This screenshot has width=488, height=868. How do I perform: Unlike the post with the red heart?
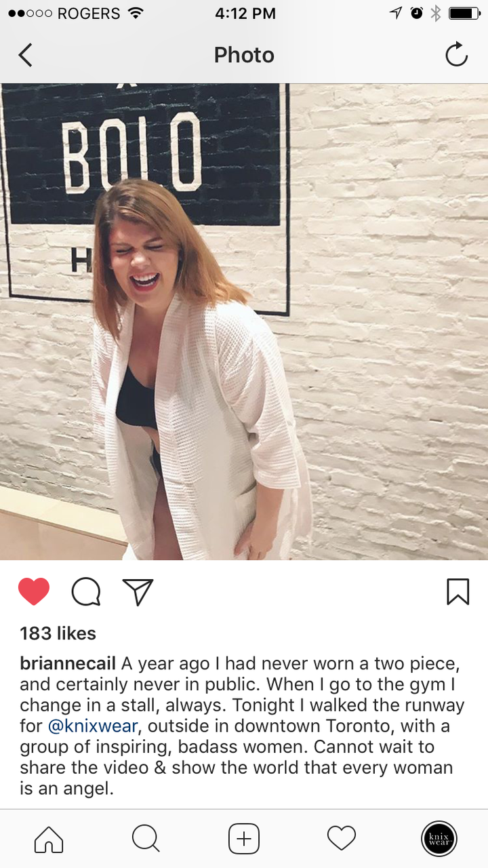pos(34,591)
